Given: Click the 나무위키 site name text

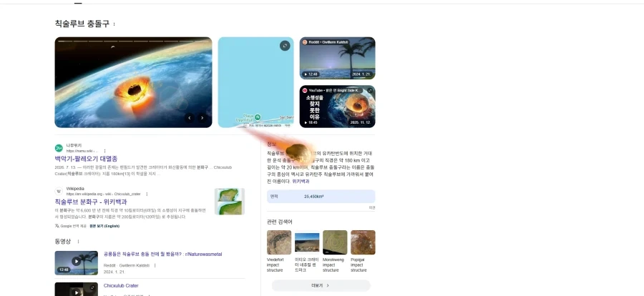Looking at the screenshot, I should click(74, 145).
